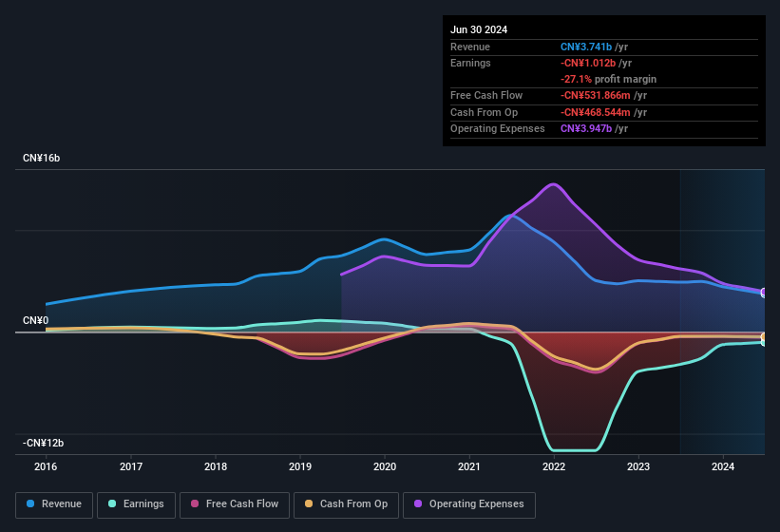Click the -CN¥1.012b earnings value

(588, 63)
